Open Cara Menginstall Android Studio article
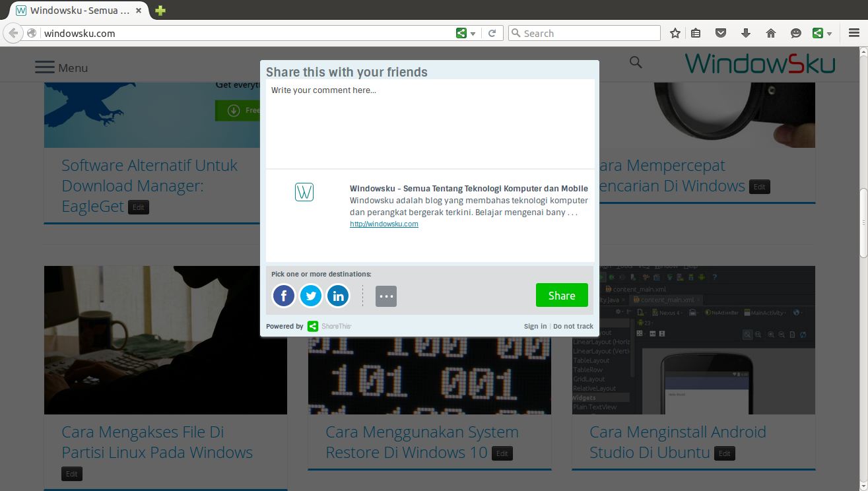 (678, 442)
